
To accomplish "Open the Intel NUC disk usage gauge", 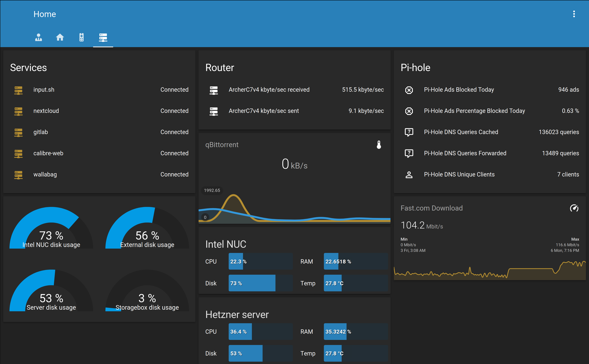I will pyautogui.click(x=51, y=228).
